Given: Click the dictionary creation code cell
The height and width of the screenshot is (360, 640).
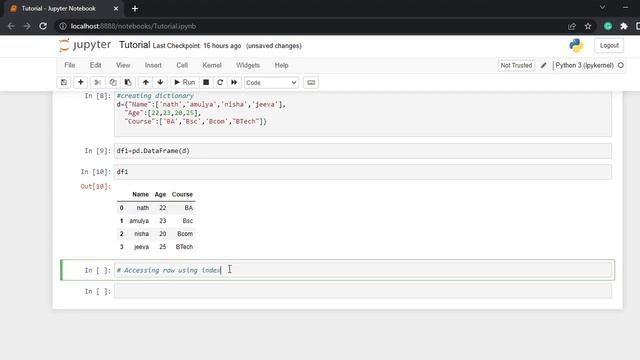Looking at the screenshot, I should coord(363,113).
